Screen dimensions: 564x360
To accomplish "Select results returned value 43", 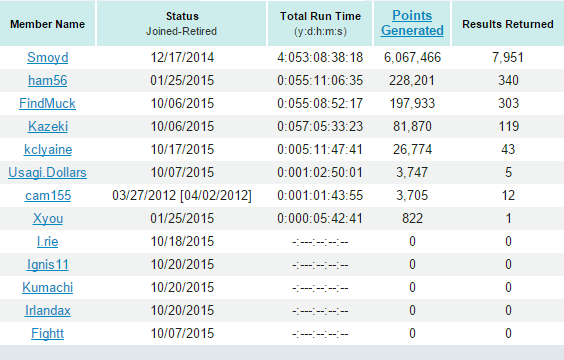I will [508, 150].
